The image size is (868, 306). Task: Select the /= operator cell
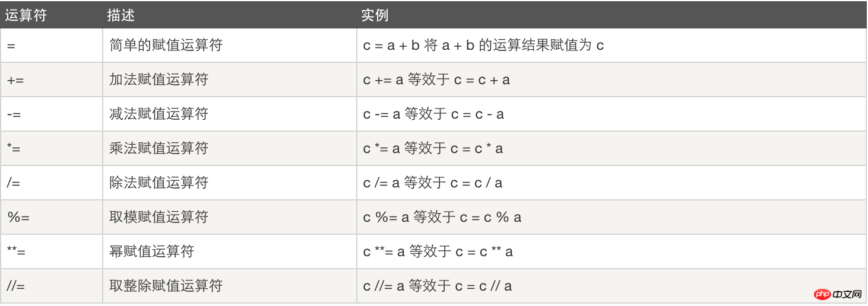[52, 183]
